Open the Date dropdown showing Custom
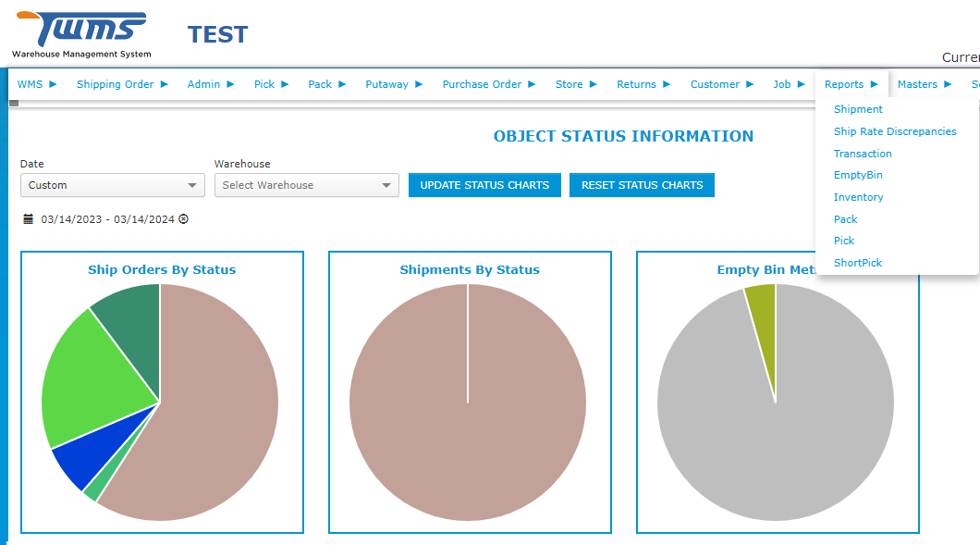The height and width of the screenshot is (545, 980). (x=112, y=185)
